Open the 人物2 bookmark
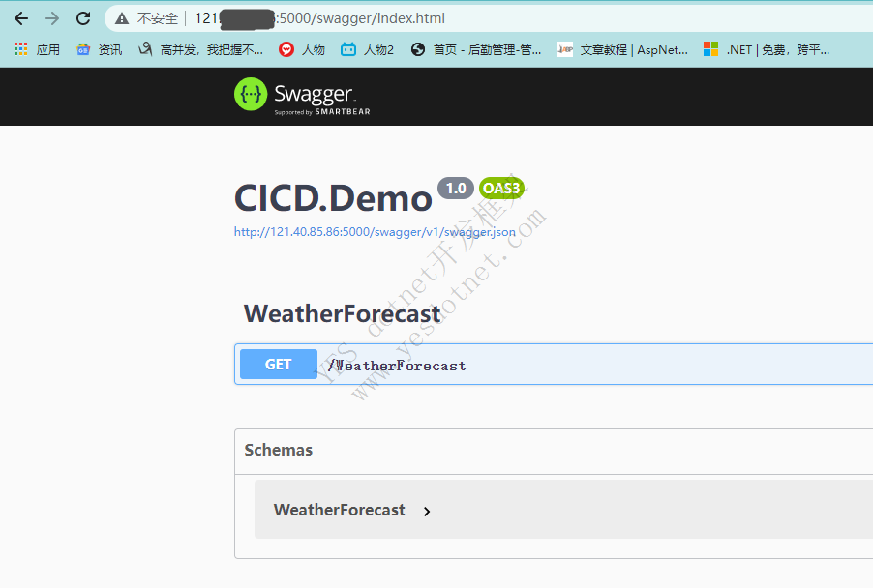This screenshot has width=873, height=588. 368,49
